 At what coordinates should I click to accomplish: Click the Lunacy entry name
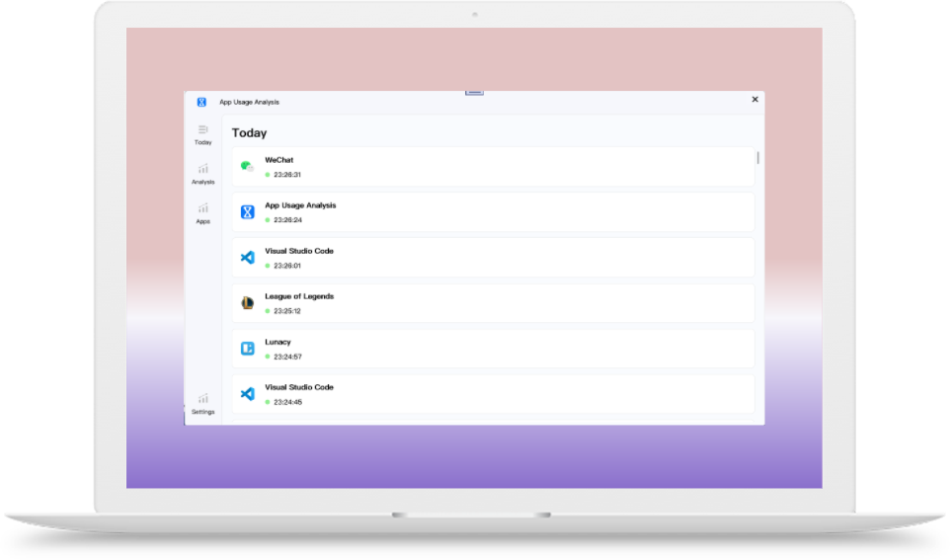point(277,342)
